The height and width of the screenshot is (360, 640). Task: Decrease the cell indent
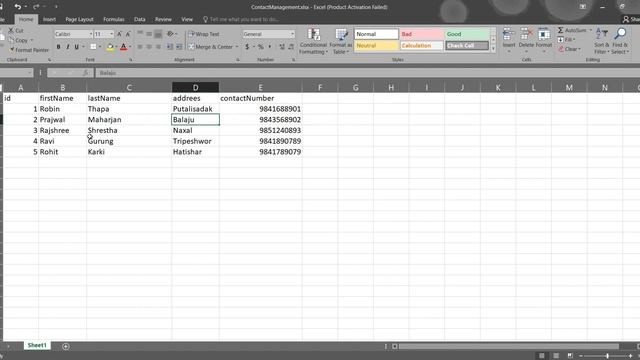[170, 47]
